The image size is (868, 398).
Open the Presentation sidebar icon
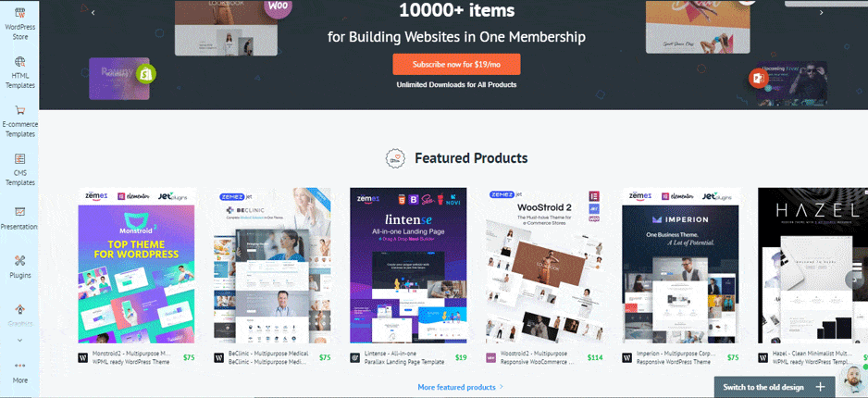(20, 211)
